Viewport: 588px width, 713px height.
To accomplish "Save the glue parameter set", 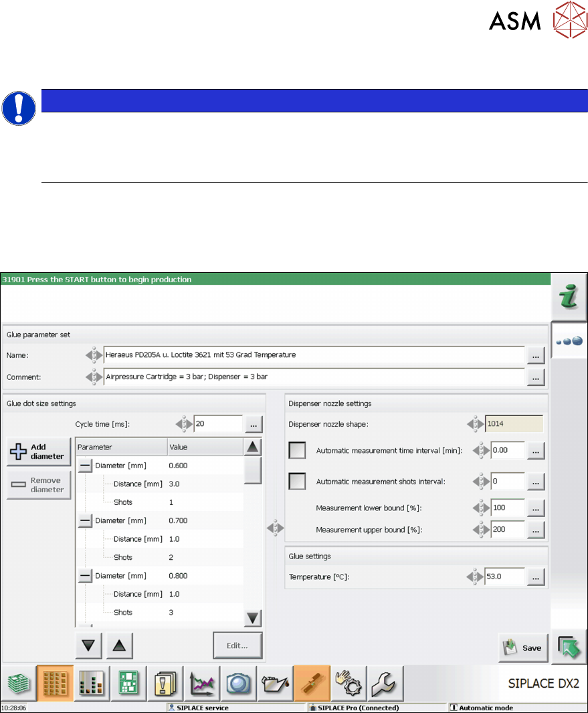I will click(523, 647).
